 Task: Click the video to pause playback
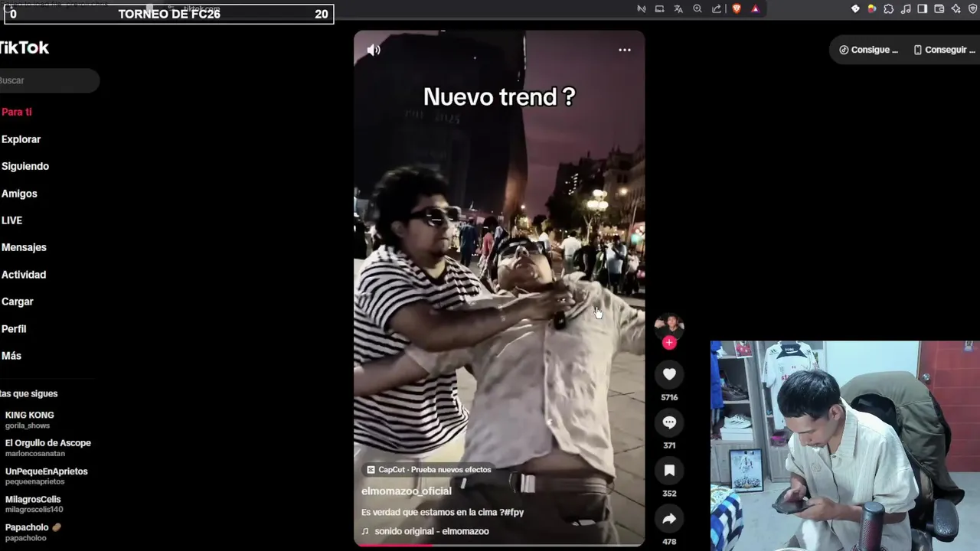click(x=499, y=288)
